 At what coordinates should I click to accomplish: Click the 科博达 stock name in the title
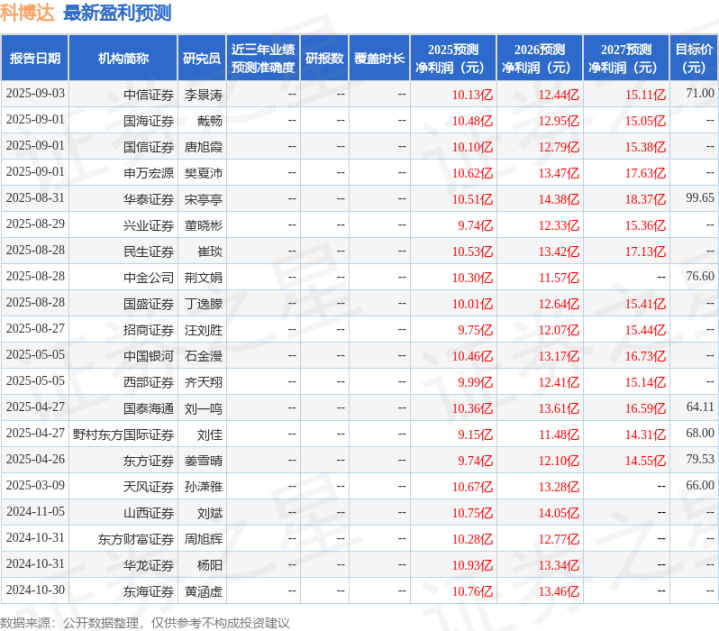(x=27, y=12)
